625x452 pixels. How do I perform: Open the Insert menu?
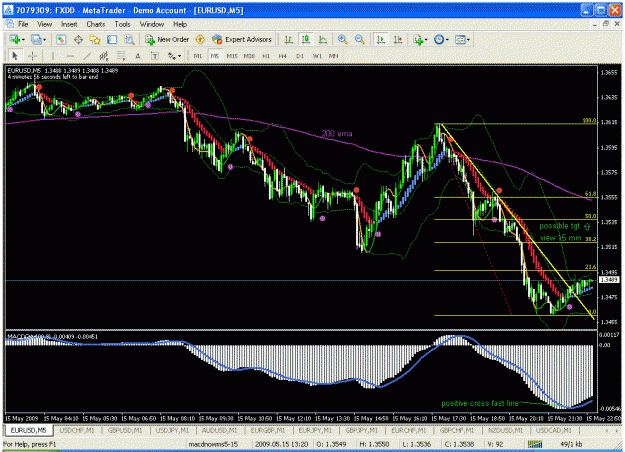(x=69, y=24)
